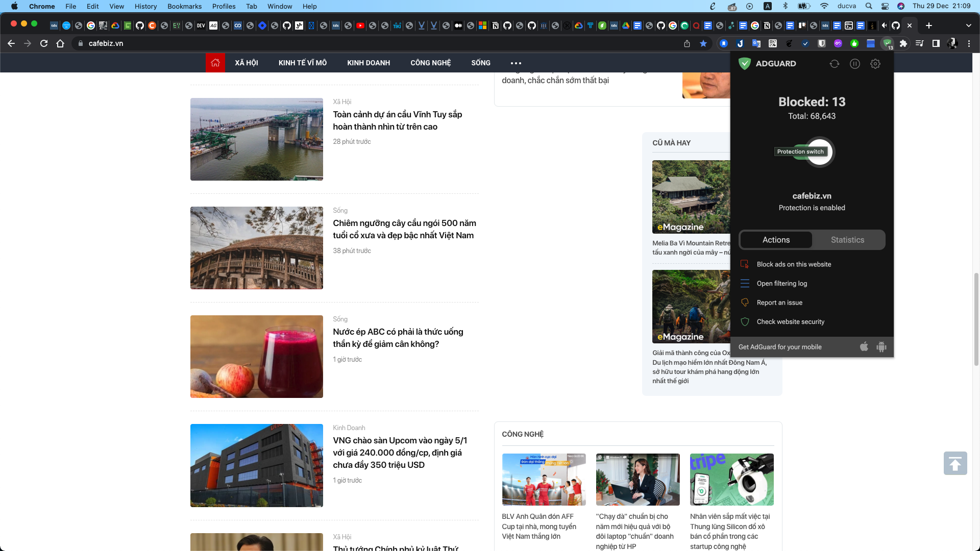Select the red home icon in cafebiz navigation
This screenshot has width=980, height=551.
[215, 62]
